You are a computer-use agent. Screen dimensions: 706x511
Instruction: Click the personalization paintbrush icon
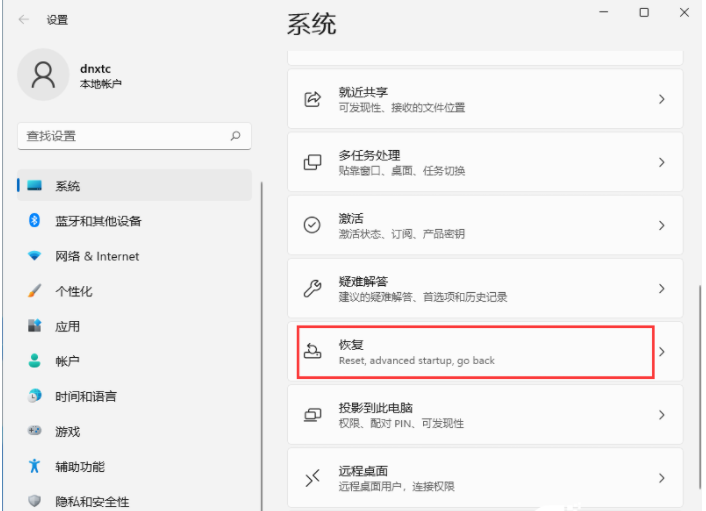[x=34, y=291]
